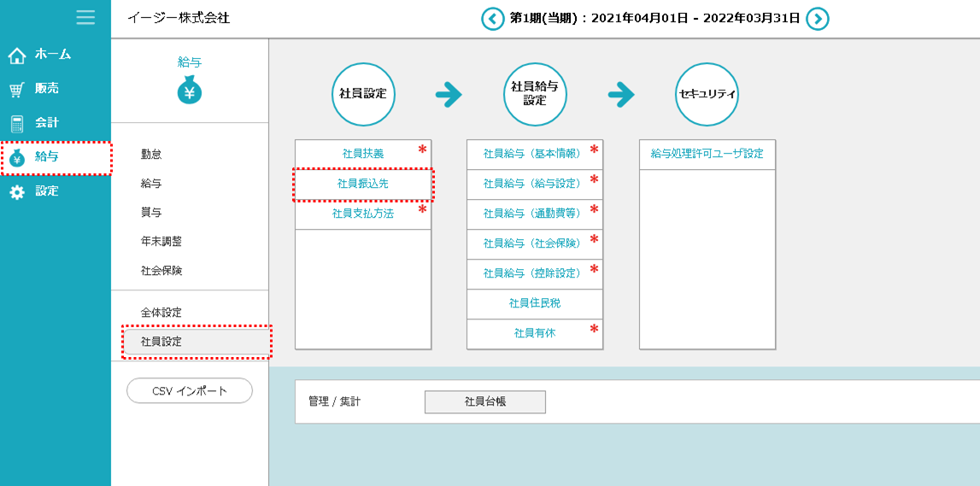Click the hamburger menu icon
The width and height of the screenshot is (980, 486).
click(x=85, y=17)
